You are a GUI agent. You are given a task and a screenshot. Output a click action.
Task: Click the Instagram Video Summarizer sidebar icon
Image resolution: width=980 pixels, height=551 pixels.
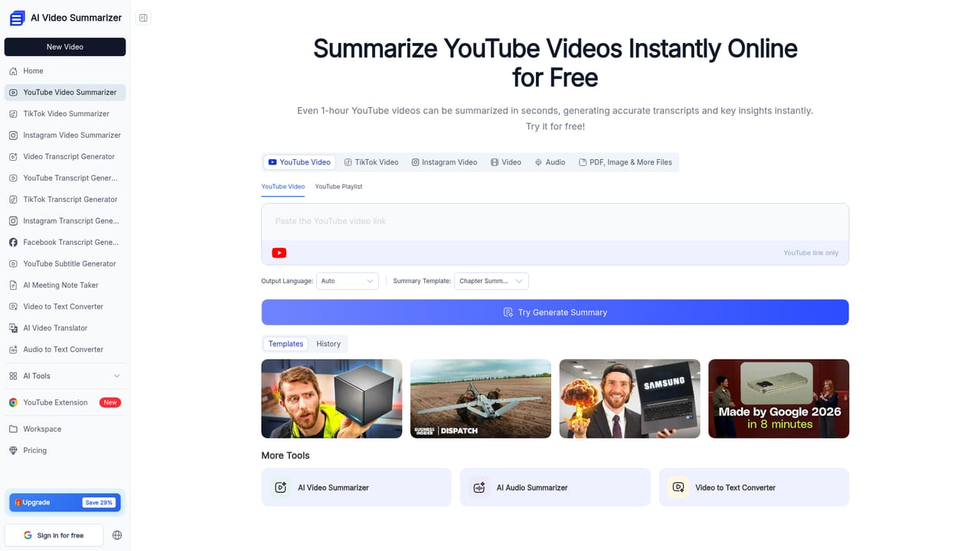[x=13, y=135]
